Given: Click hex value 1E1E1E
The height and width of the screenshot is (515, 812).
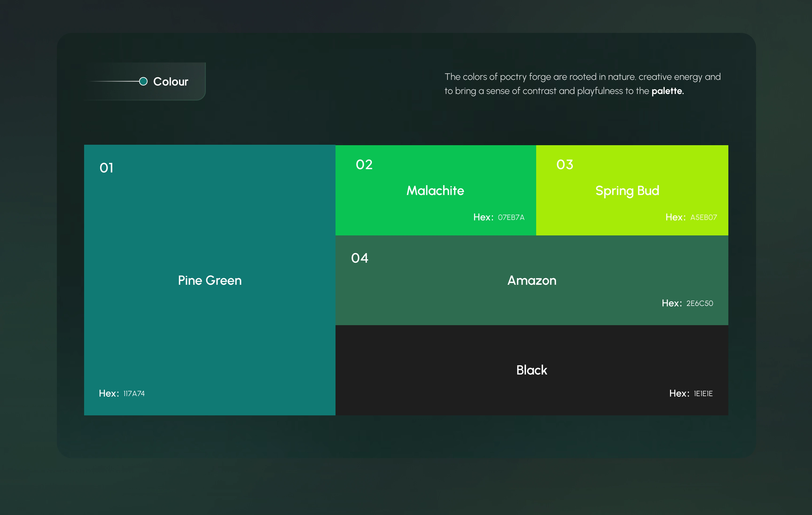Looking at the screenshot, I should click(703, 394).
